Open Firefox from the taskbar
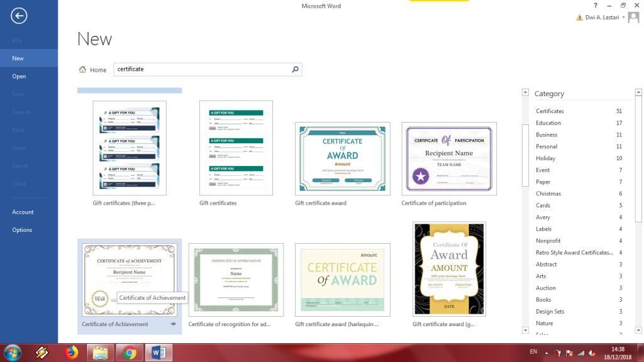 point(71,353)
